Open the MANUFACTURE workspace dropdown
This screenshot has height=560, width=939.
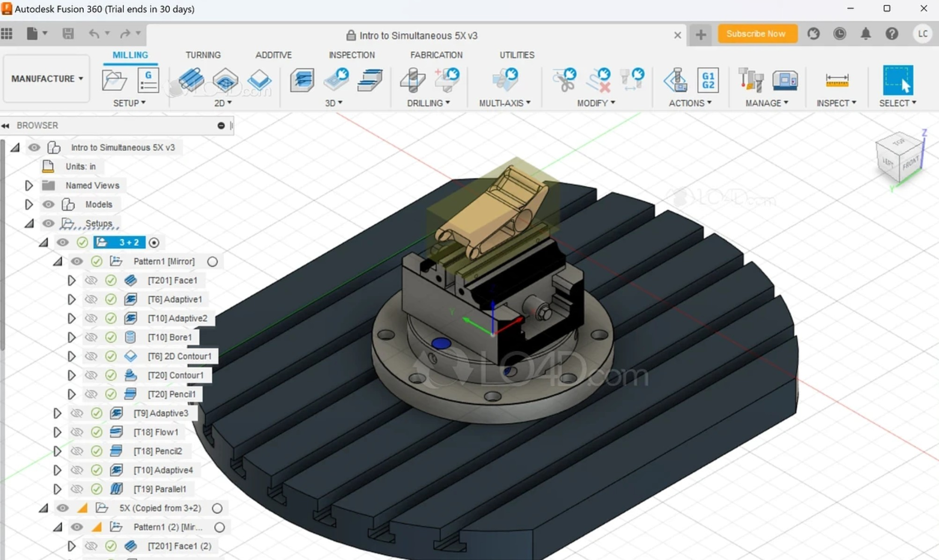[47, 78]
